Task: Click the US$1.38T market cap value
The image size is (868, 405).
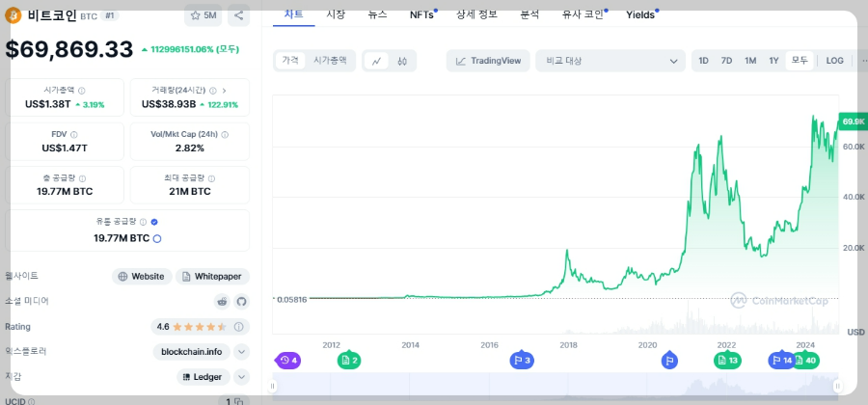Action: point(47,104)
